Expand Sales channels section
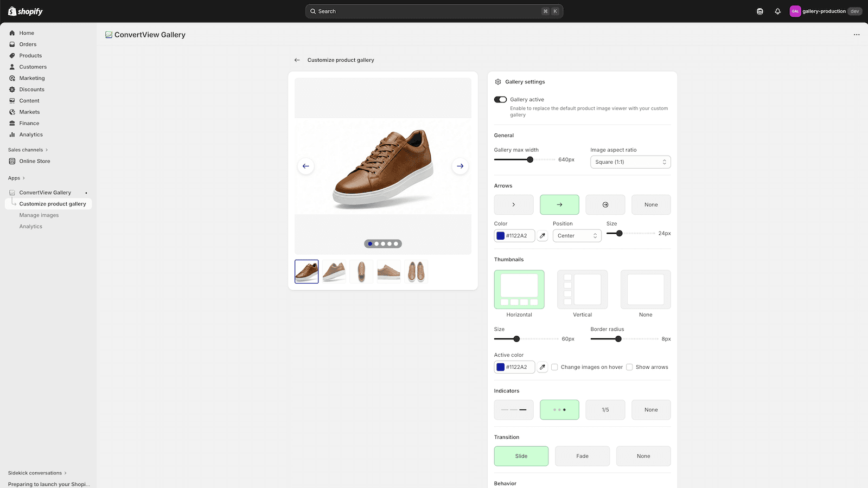 click(x=28, y=150)
